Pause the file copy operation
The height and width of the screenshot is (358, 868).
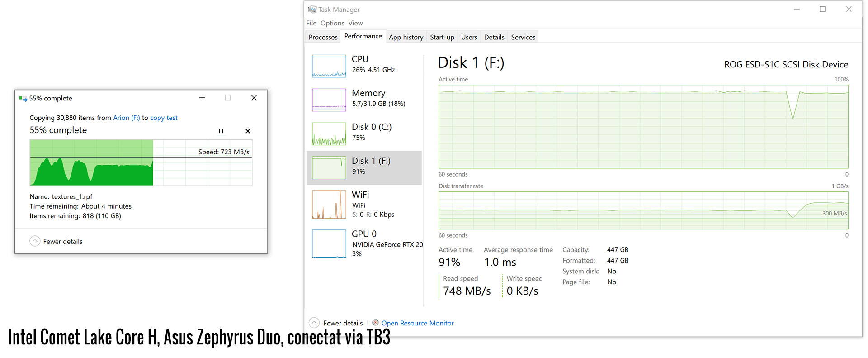[x=221, y=131]
